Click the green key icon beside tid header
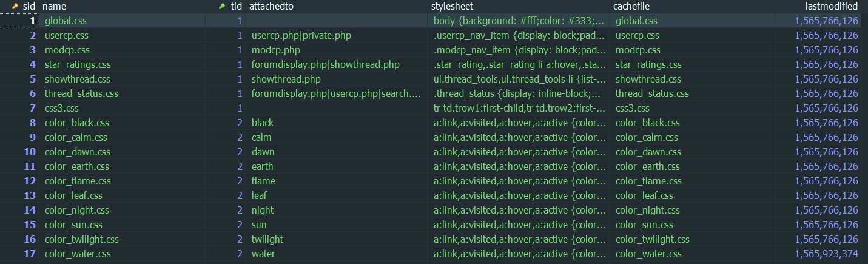The height and width of the screenshot is (264, 868). (x=221, y=6)
